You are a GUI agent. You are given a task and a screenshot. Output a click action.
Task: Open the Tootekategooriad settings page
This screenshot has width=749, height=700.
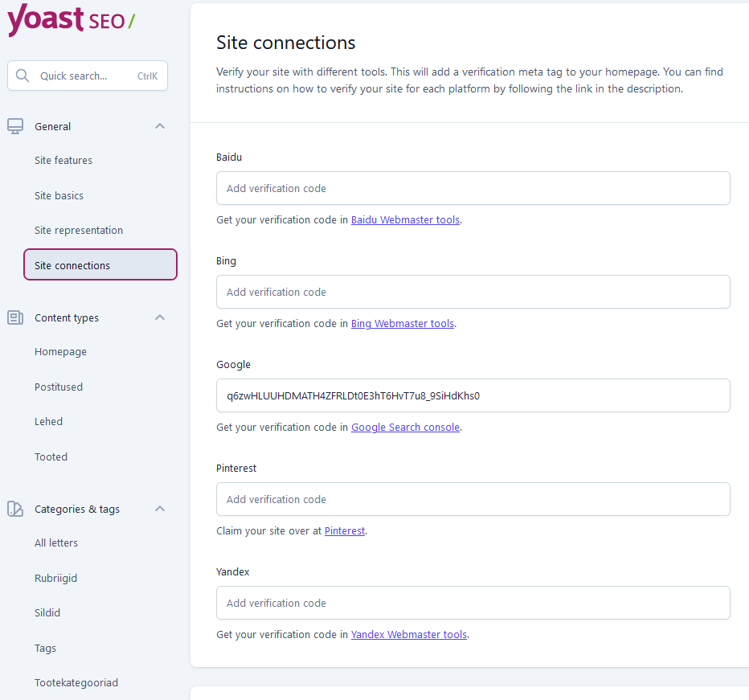coord(76,683)
